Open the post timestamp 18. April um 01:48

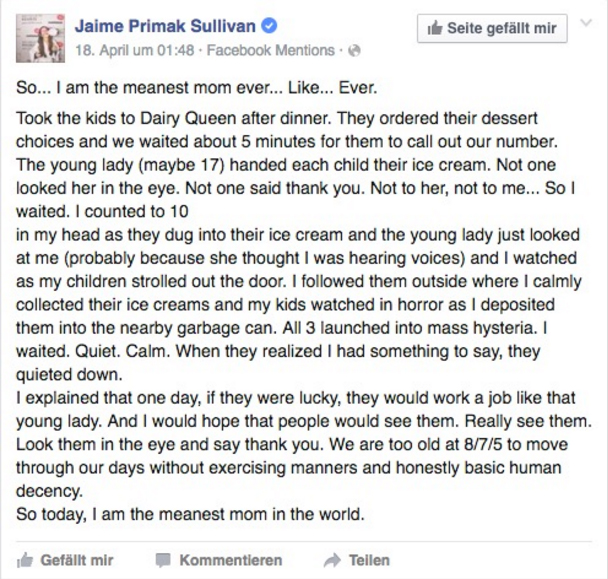pos(135,50)
